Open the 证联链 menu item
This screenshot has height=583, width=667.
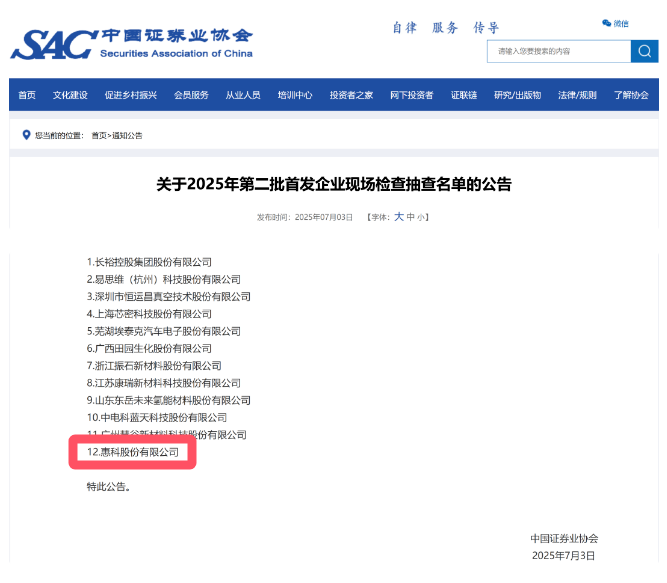[x=464, y=95]
